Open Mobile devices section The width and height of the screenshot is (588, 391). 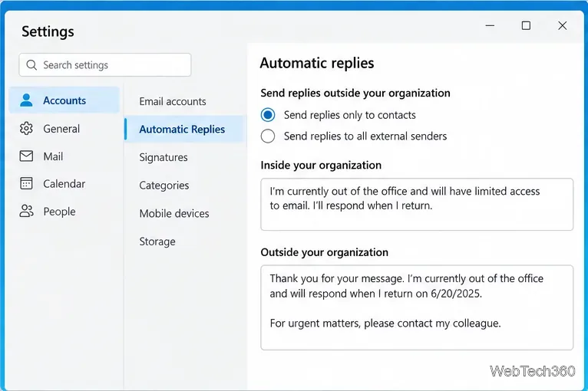click(x=174, y=213)
